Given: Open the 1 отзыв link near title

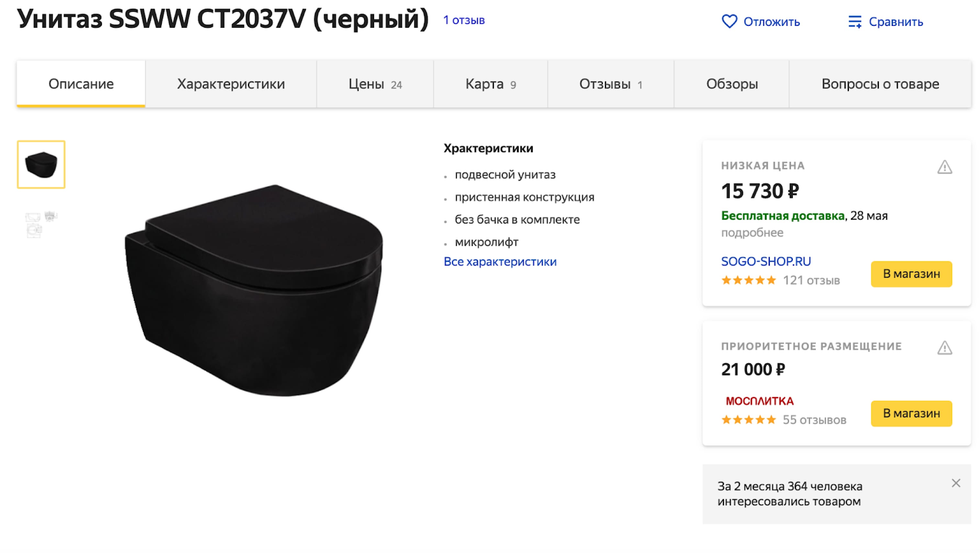Looking at the screenshot, I should (464, 20).
